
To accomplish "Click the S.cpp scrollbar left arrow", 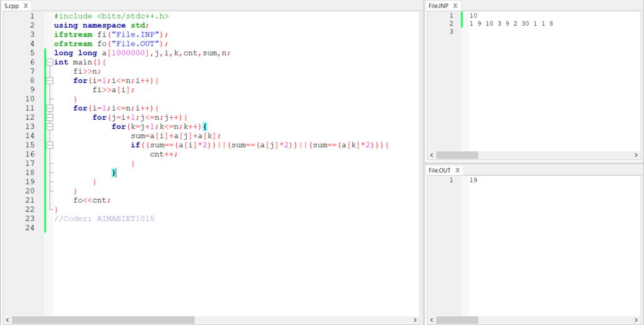I will coord(7,320).
